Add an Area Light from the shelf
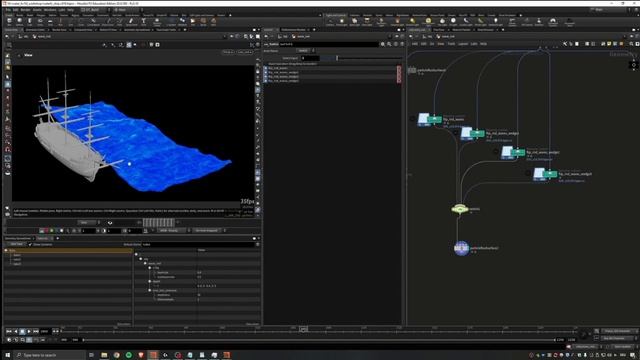The height and width of the screenshot is (360, 640). click(367, 22)
